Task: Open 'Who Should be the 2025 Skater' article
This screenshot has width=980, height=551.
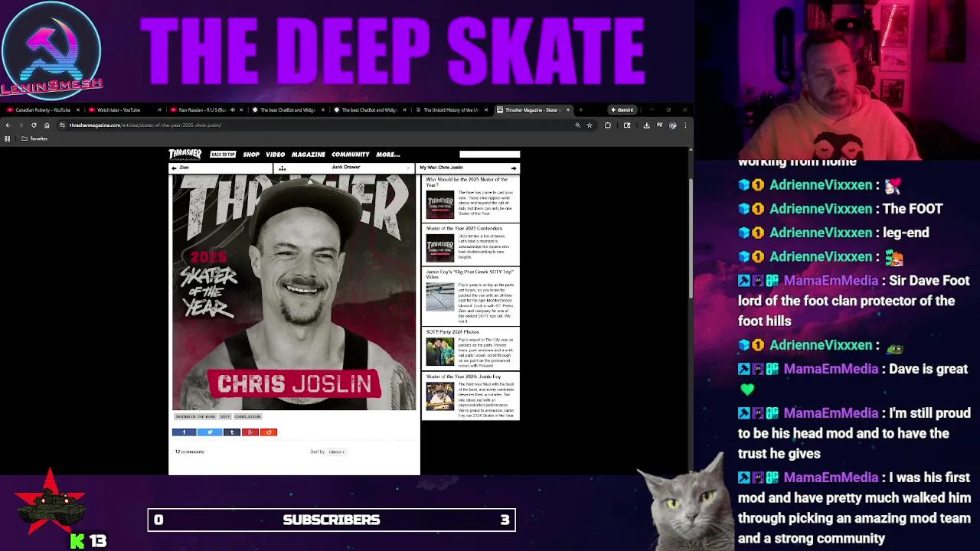Action: [466, 182]
